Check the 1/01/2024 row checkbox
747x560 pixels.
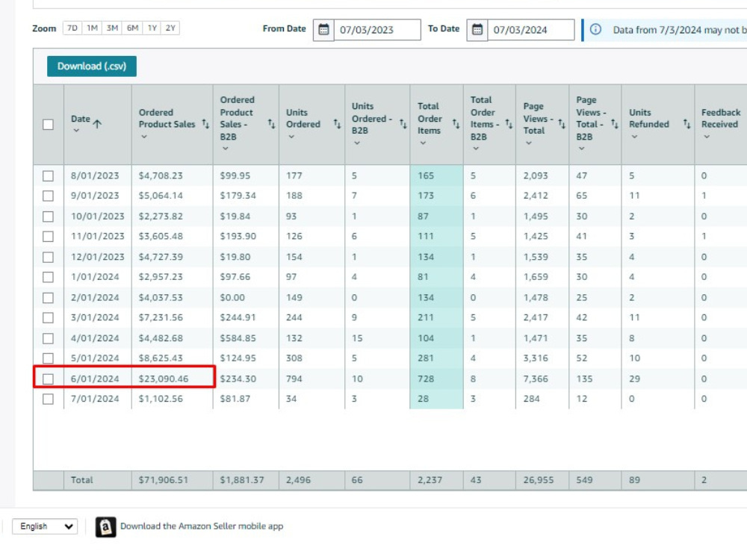coord(48,277)
